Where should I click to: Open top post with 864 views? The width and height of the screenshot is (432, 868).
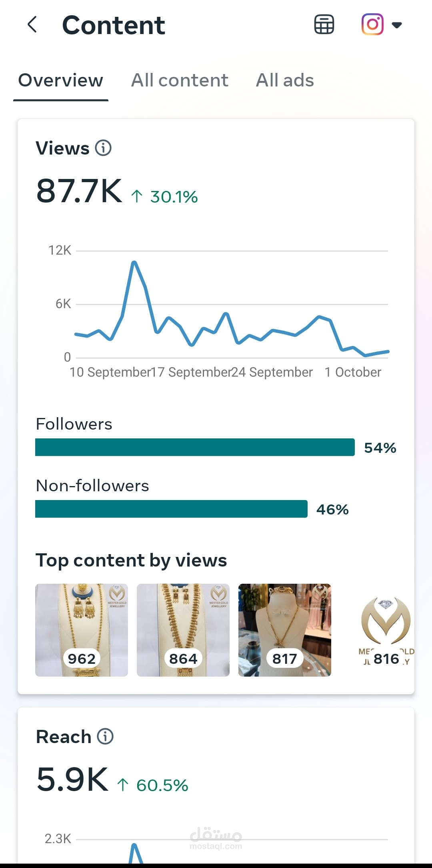[183, 630]
